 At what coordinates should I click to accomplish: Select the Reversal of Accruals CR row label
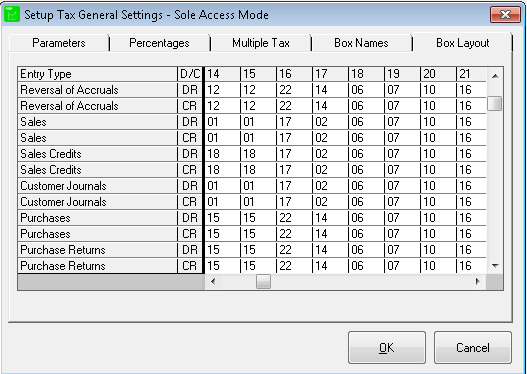(97, 106)
